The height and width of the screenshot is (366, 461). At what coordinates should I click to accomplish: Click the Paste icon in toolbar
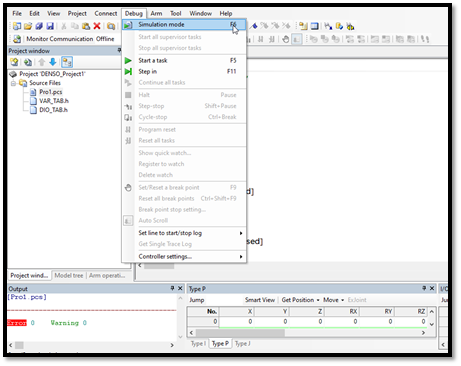click(86, 26)
